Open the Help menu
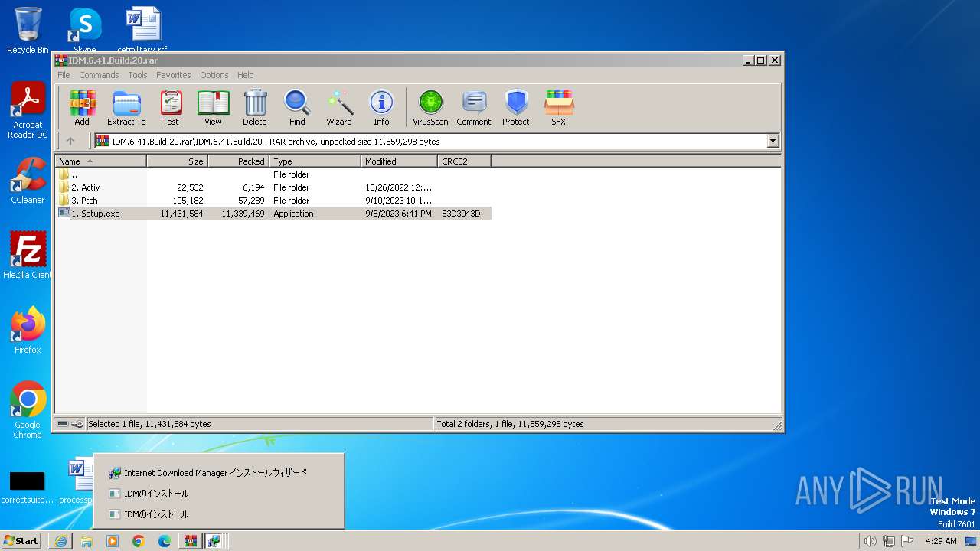 pos(245,75)
